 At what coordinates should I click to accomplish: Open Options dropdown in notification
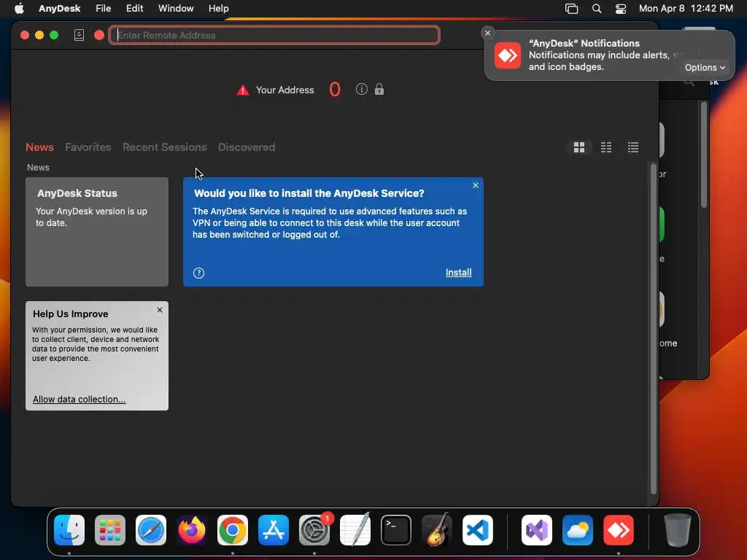705,68
